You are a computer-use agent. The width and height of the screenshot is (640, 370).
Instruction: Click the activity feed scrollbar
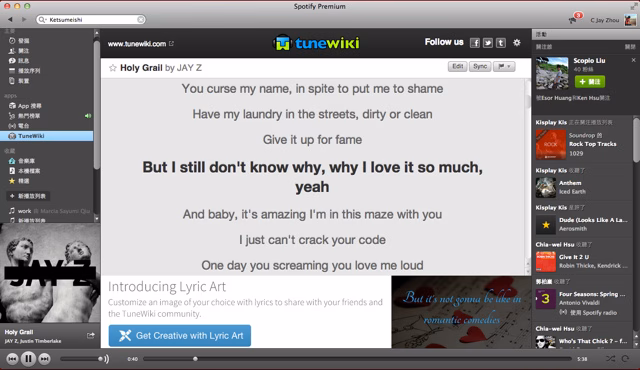(x=636, y=139)
